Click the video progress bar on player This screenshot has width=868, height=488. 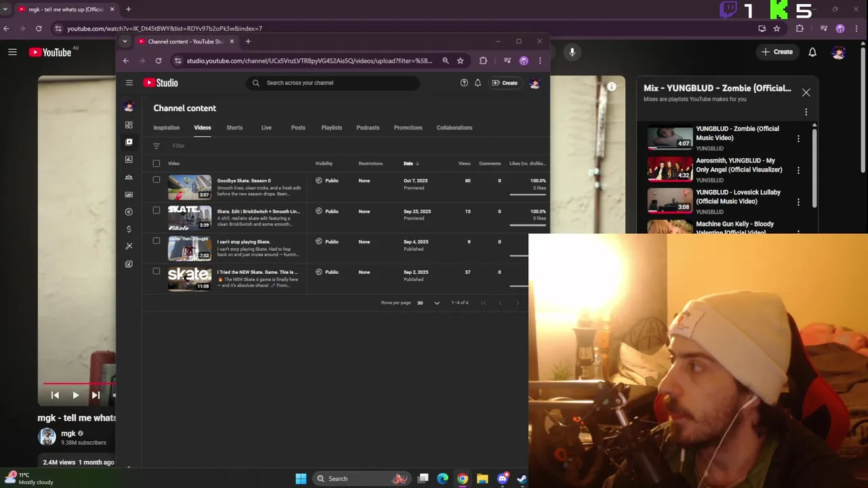click(79, 383)
